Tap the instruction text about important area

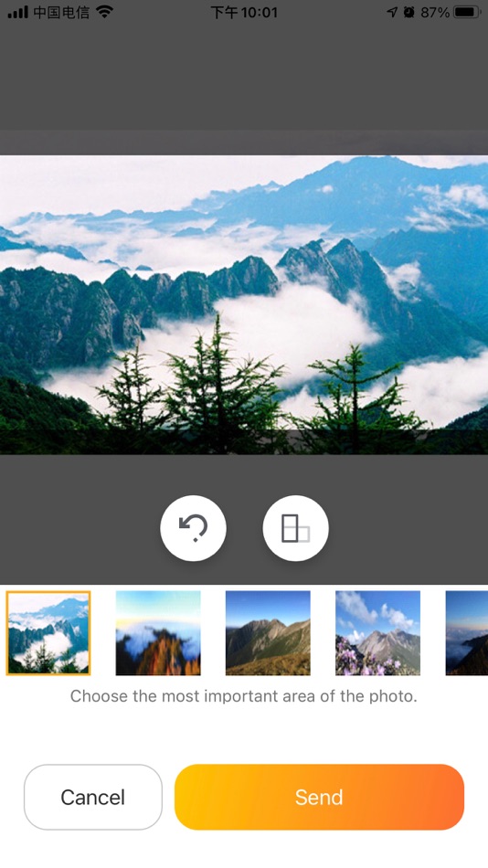tap(244, 696)
